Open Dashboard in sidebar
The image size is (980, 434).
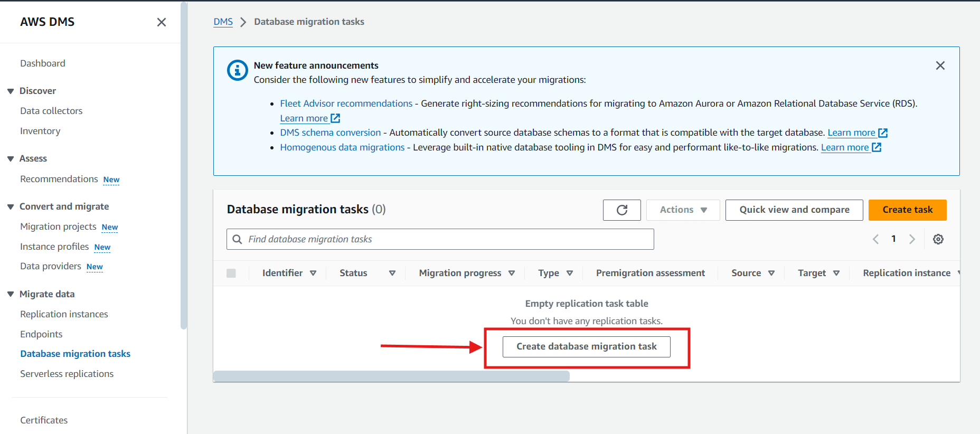click(x=43, y=63)
